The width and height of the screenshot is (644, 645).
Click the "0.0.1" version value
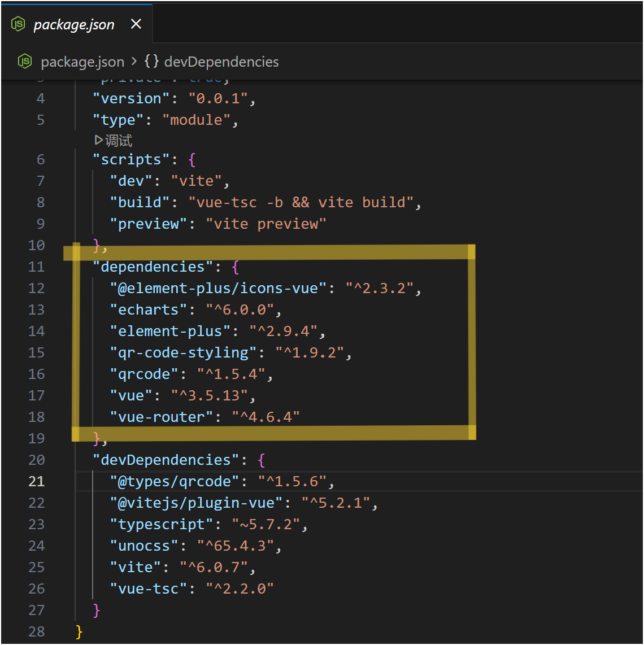pyautogui.click(x=218, y=99)
